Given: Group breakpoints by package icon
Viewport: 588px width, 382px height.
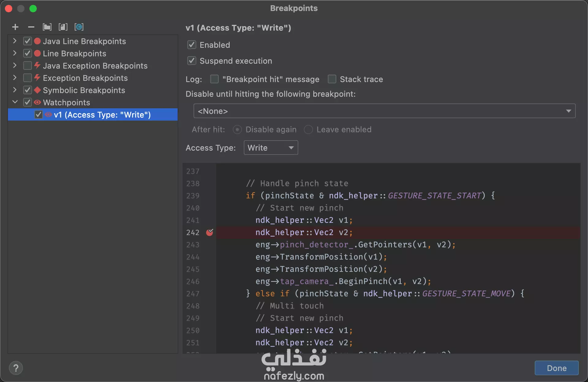Looking at the screenshot, I should point(47,27).
